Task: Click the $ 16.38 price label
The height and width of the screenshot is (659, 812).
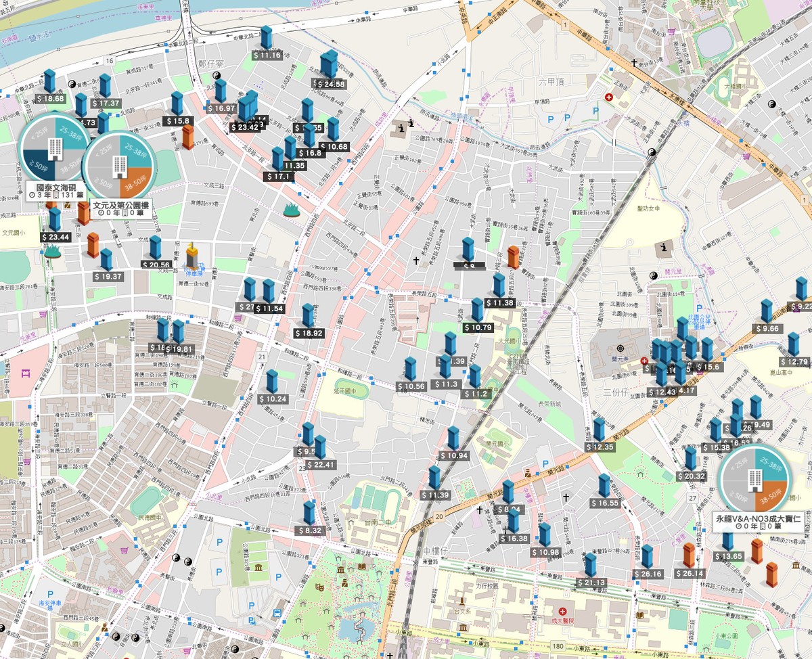Action: tap(513, 538)
